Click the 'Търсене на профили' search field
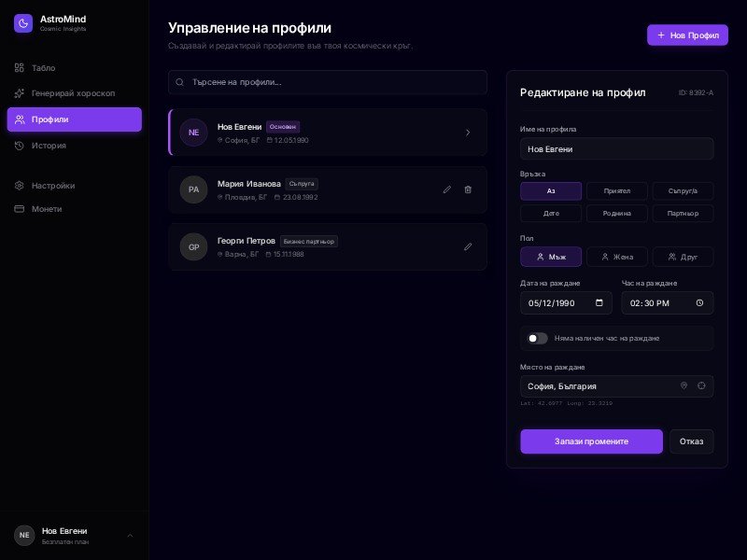The height and width of the screenshot is (560, 747). [327, 82]
